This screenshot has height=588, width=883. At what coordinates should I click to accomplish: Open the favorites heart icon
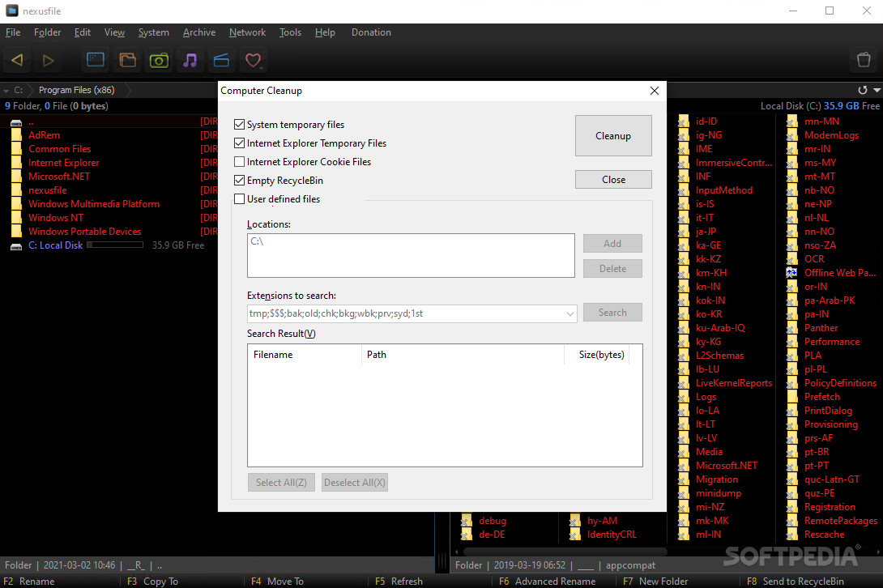254,60
